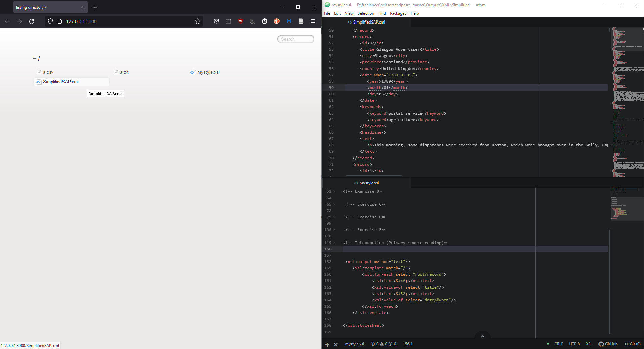
Task: Open a.txt from the directory listing
Action: click(124, 72)
